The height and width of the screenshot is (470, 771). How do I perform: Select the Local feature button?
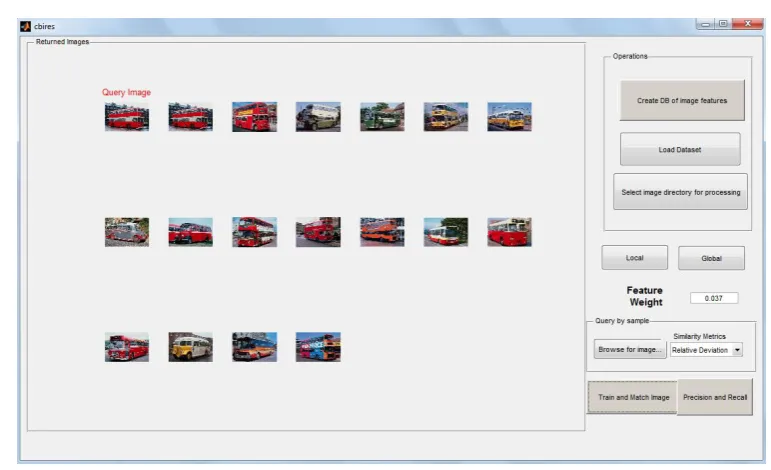click(x=635, y=258)
